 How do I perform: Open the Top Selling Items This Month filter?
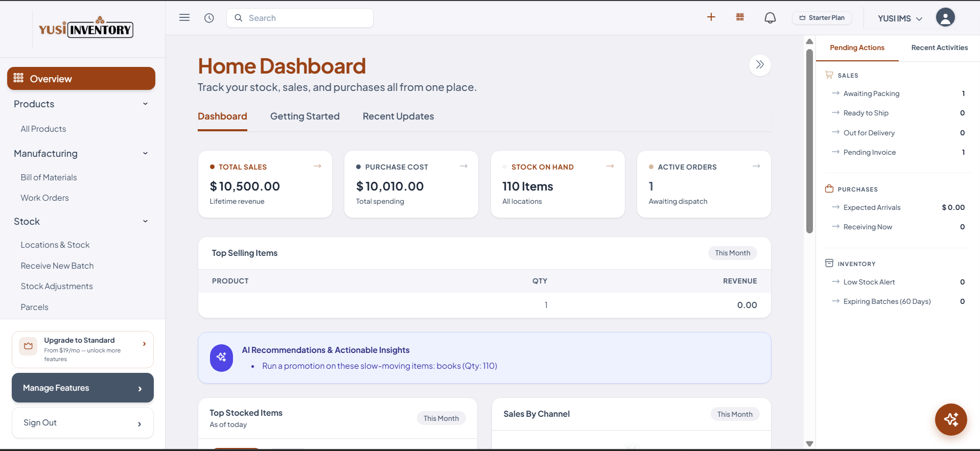[x=732, y=253]
